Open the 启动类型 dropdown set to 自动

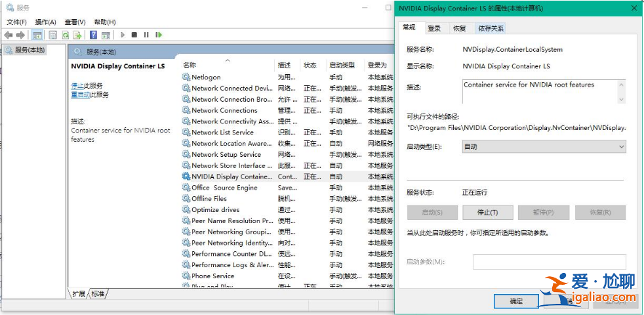544,146
